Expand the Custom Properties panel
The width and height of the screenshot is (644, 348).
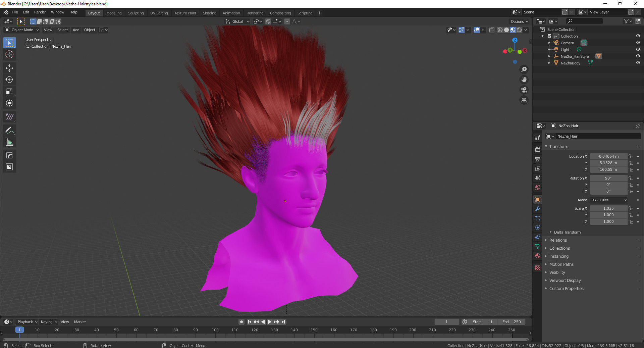(x=566, y=289)
